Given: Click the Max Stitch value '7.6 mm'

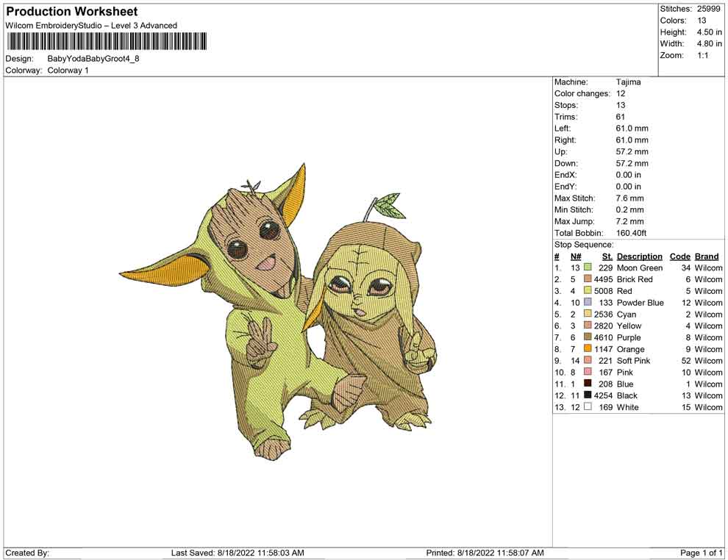Looking at the screenshot, I should 629,198.
